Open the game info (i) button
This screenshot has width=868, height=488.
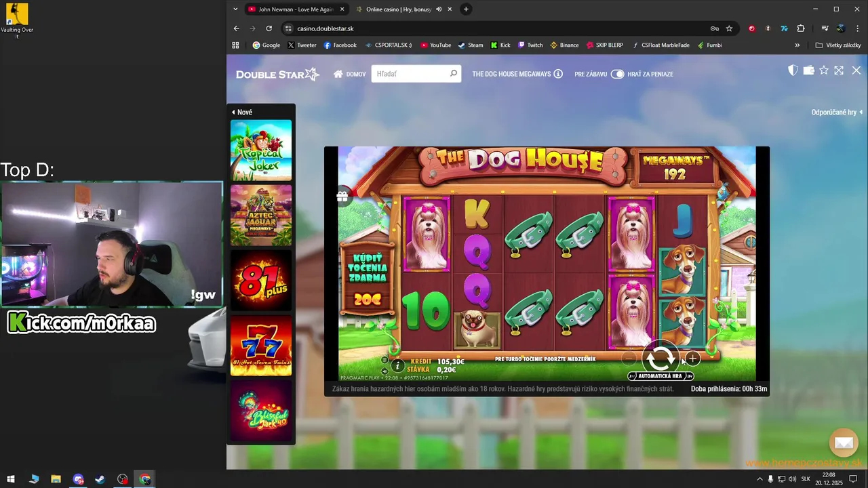click(x=398, y=365)
